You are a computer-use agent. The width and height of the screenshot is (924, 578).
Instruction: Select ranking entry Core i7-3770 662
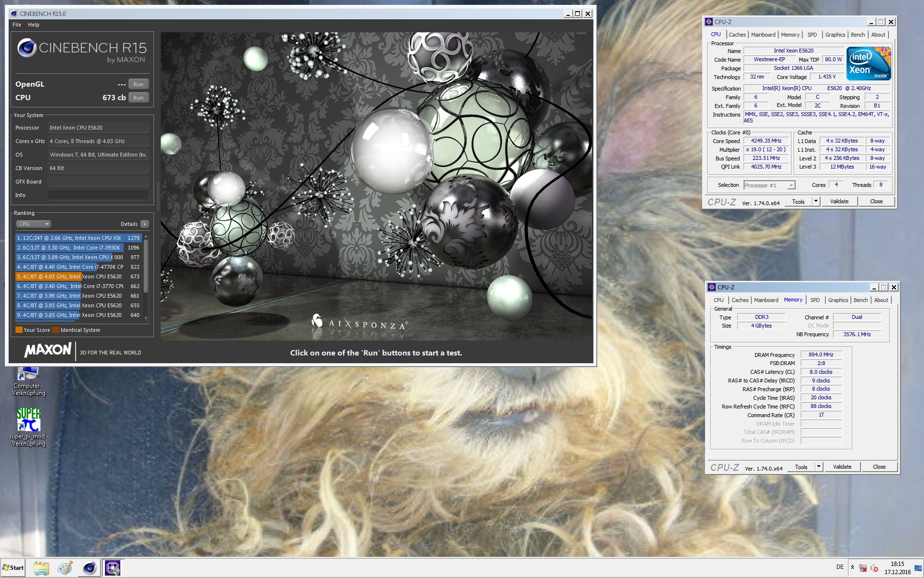(x=78, y=286)
